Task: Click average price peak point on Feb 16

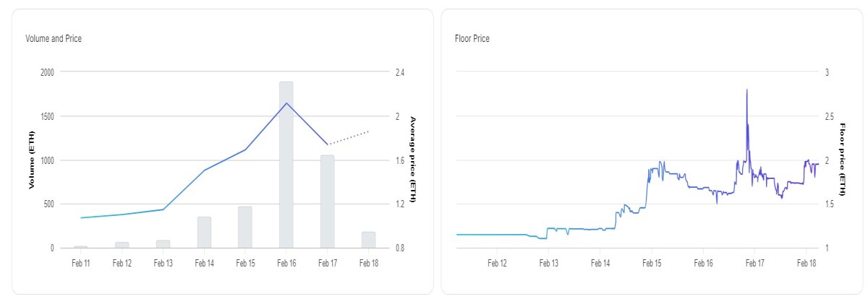Action: [286, 103]
